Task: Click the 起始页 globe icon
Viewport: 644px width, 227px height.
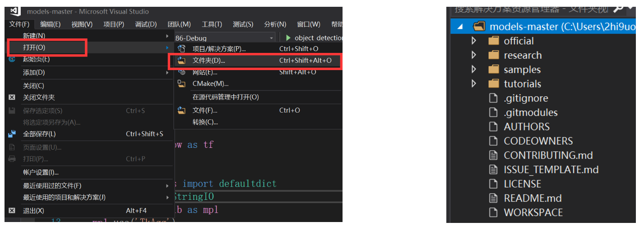Action: click(12, 59)
